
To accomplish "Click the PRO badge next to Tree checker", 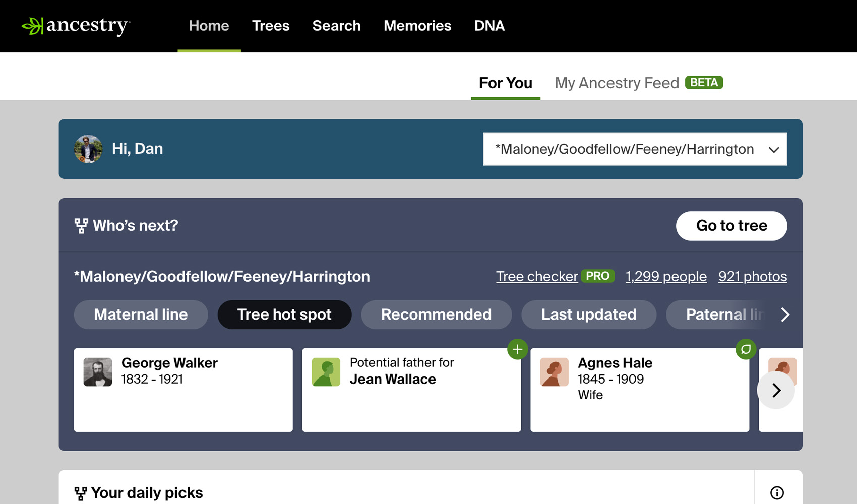I will tap(597, 276).
